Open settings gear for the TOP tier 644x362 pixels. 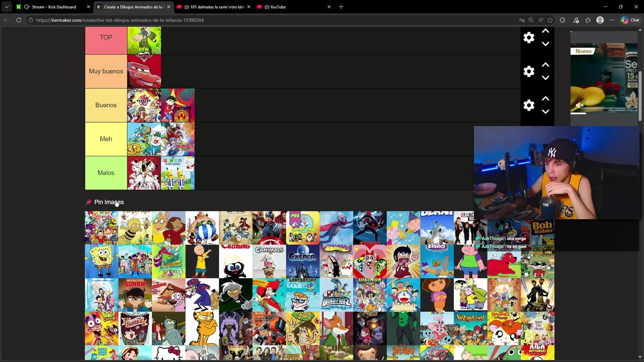coord(529,38)
